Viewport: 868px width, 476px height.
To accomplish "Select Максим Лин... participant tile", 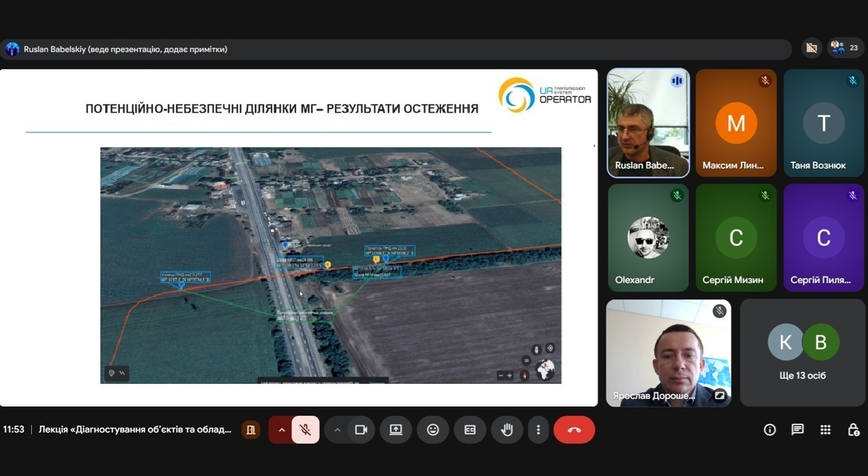I will pyautogui.click(x=736, y=123).
